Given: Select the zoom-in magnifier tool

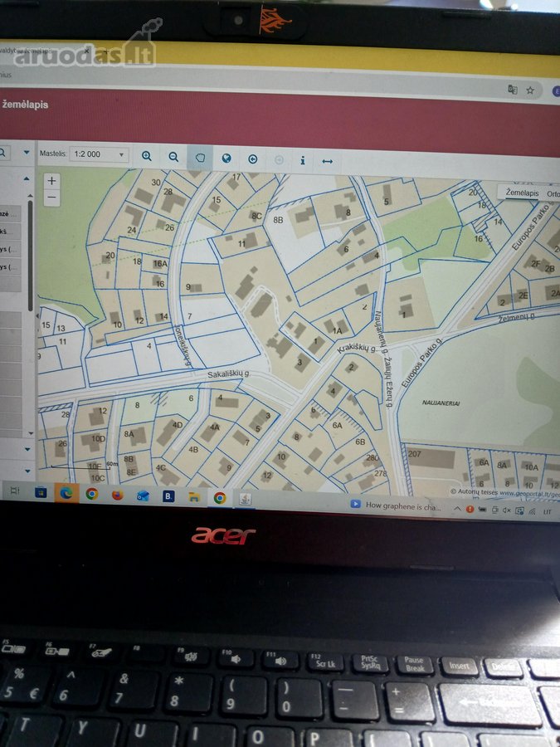Looking at the screenshot, I should point(147,156).
